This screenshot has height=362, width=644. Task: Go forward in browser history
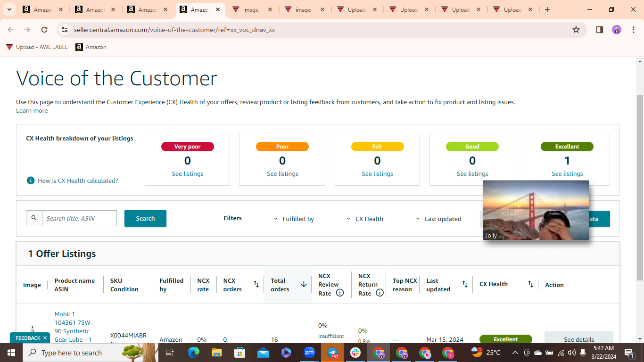point(27,30)
